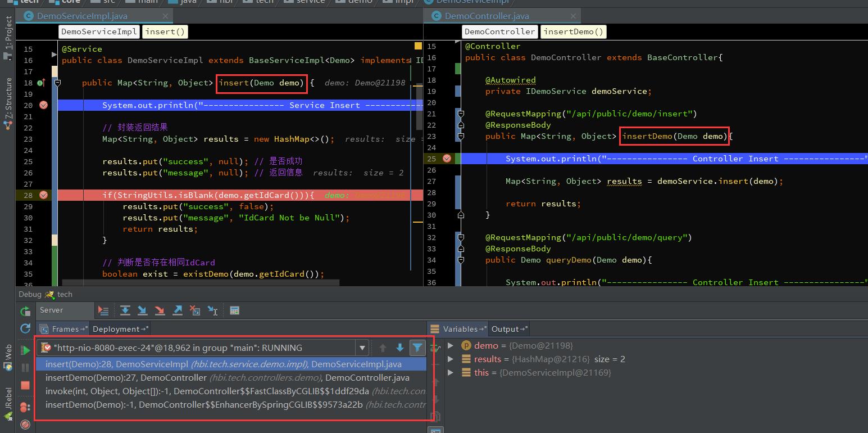Disable the breakpoint on DemoServiceImpl line 19

pyautogui.click(x=43, y=105)
